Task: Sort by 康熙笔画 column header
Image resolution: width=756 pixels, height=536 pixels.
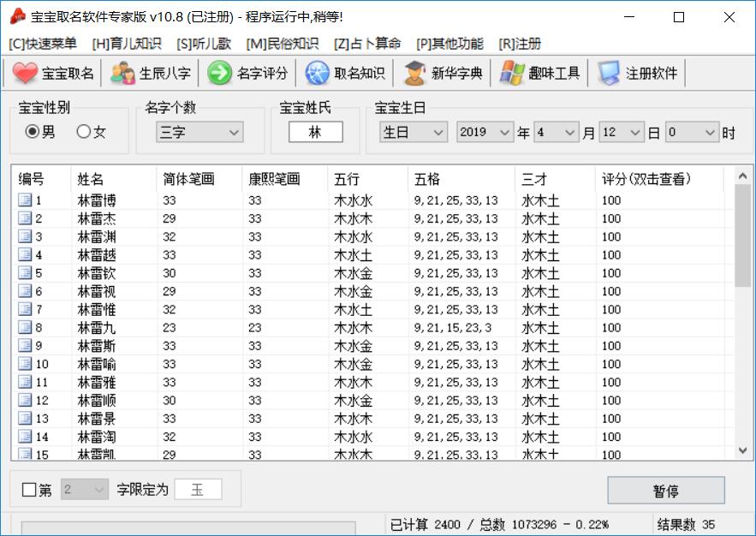Action: click(x=285, y=179)
